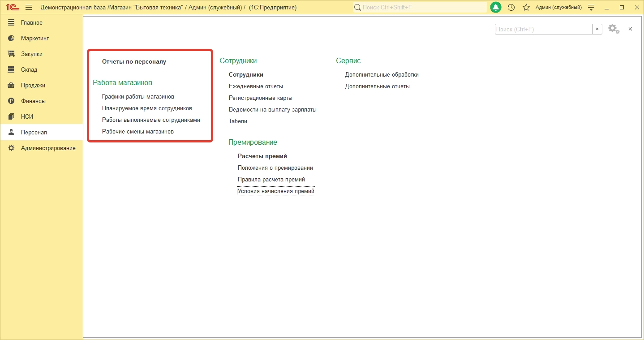Open the НСИ section label
The width and height of the screenshot is (644, 340).
pos(27,117)
